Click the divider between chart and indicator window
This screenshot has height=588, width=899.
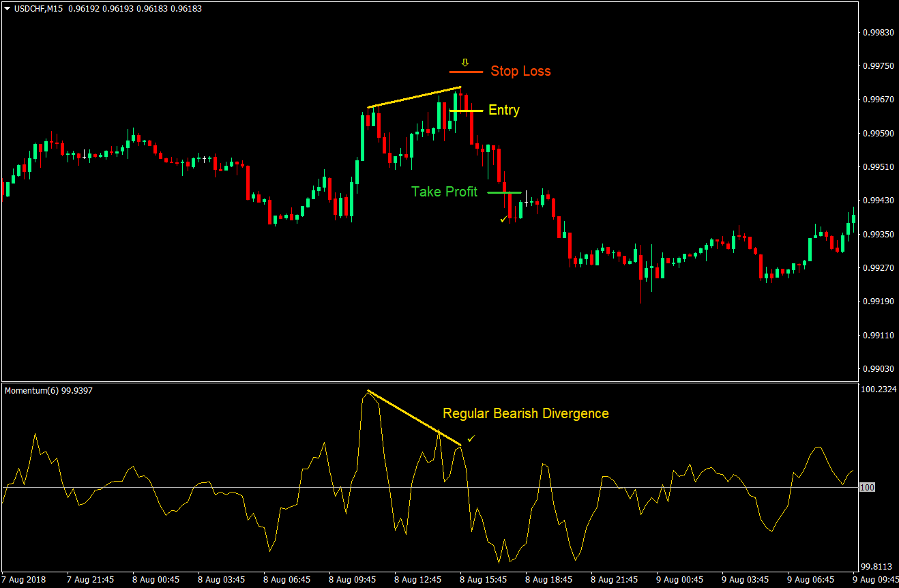[430, 382]
